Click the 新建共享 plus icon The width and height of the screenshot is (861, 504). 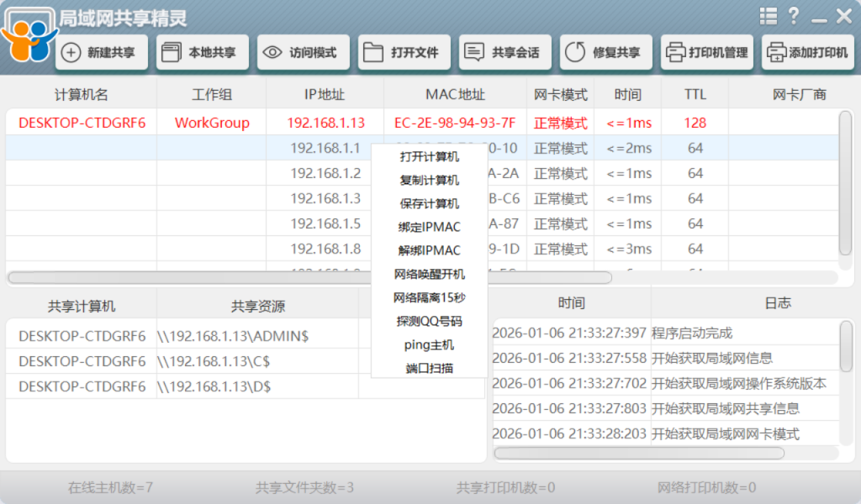click(x=71, y=53)
